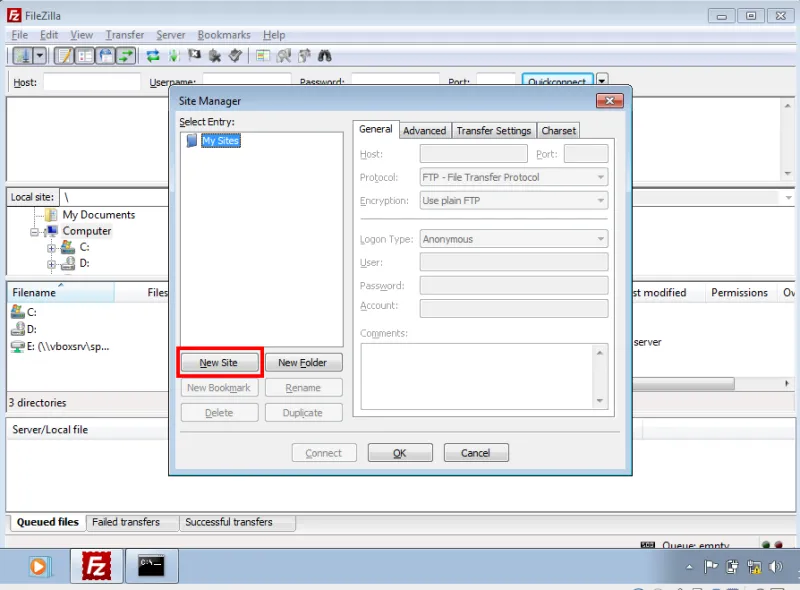
Task: Click the cancel current operation toolbar icon
Action: tap(194, 56)
